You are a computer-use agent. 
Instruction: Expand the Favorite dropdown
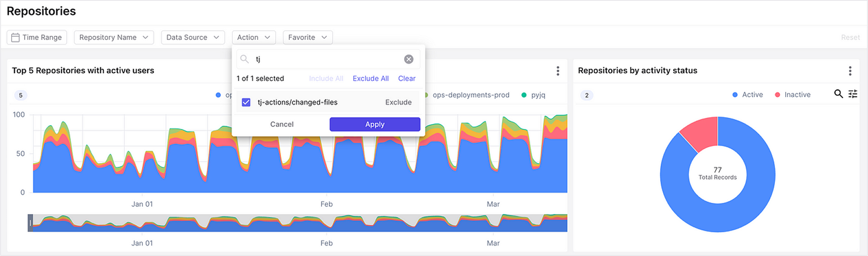pyautogui.click(x=308, y=37)
